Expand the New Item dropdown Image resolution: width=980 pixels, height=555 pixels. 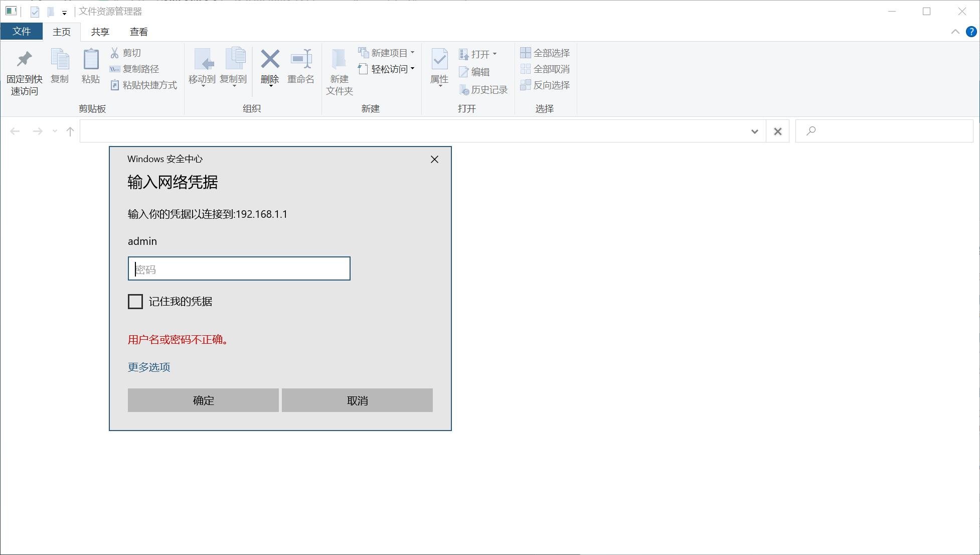click(x=412, y=53)
